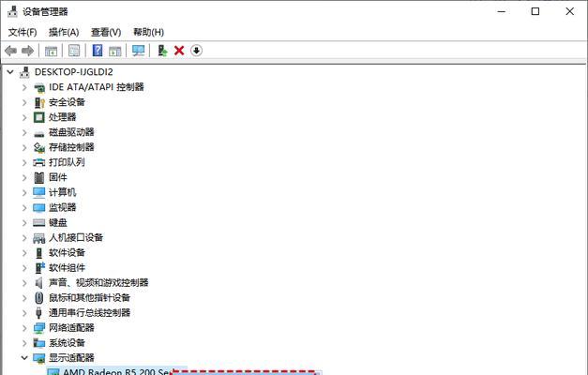Collapse the 显示适配器 node
The width and height of the screenshot is (588, 375).
click(24, 358)
